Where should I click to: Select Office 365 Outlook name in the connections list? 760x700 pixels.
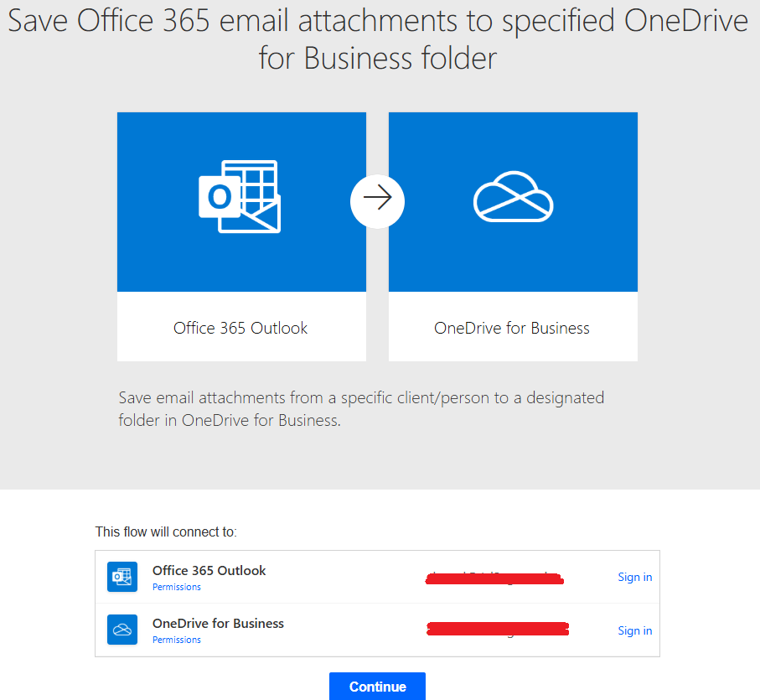coord(209,570)
